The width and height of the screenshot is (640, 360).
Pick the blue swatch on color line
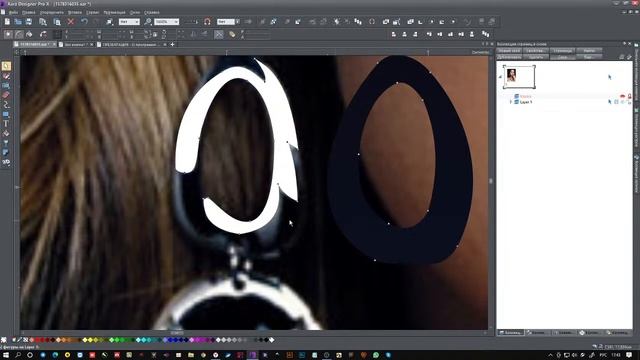pos(170,340)
